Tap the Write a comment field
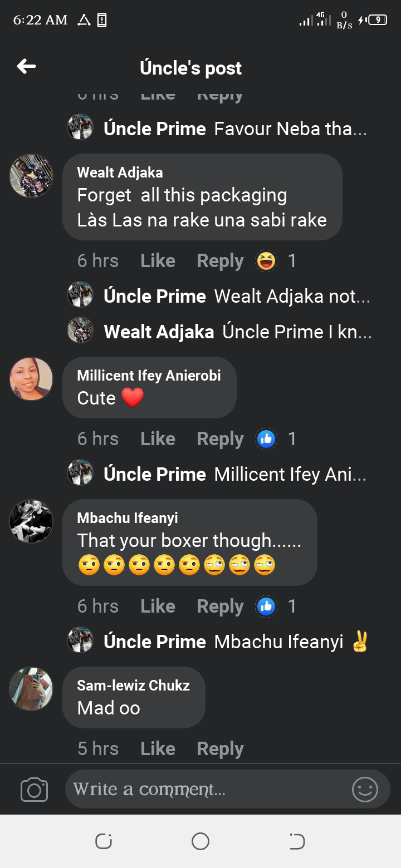Screen dimensions: 401x868 coord(206,790)
